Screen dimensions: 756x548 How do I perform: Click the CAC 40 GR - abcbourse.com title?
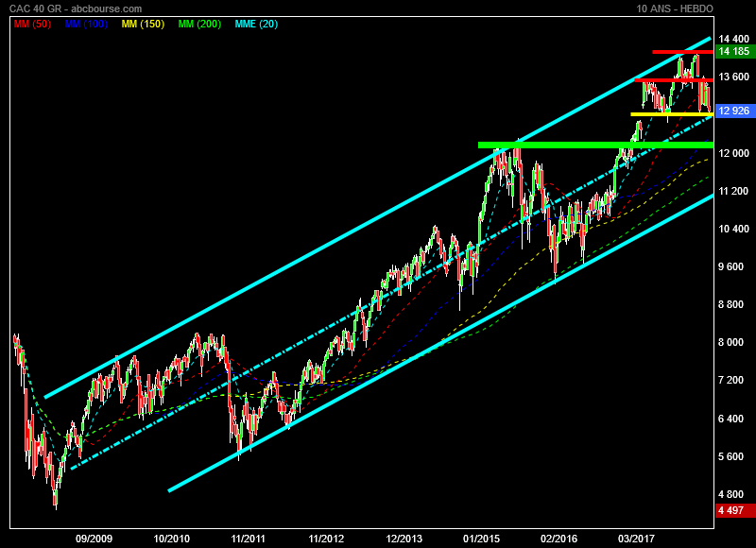click(76, 9)
